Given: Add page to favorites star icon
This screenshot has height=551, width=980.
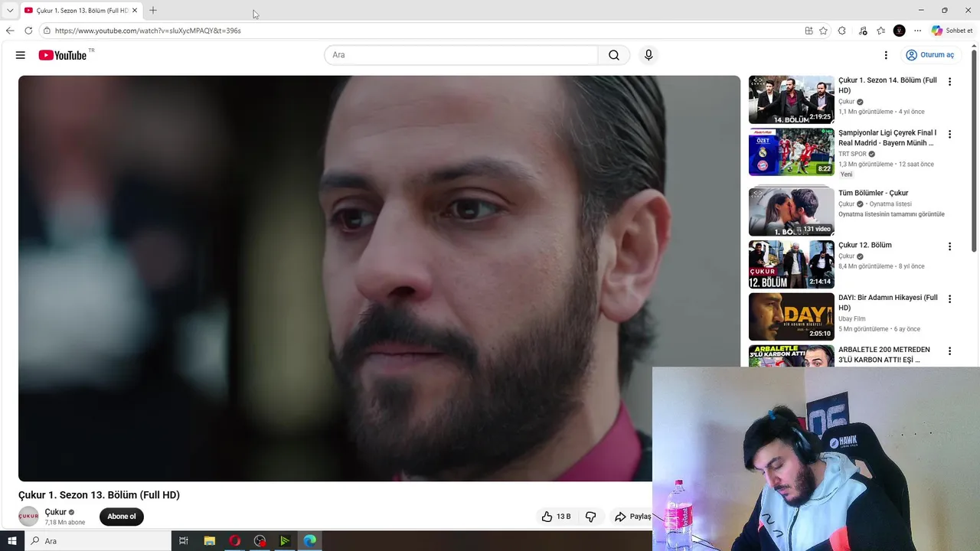Looking at the screenshot, I should click(823, 31).
